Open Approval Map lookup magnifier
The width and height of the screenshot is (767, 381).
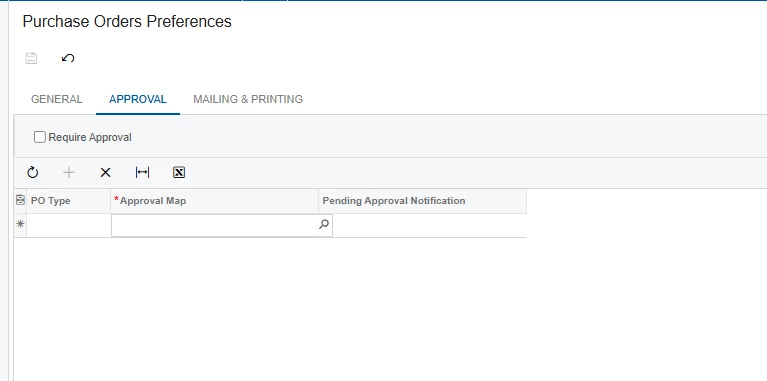(x=324, y=224)
